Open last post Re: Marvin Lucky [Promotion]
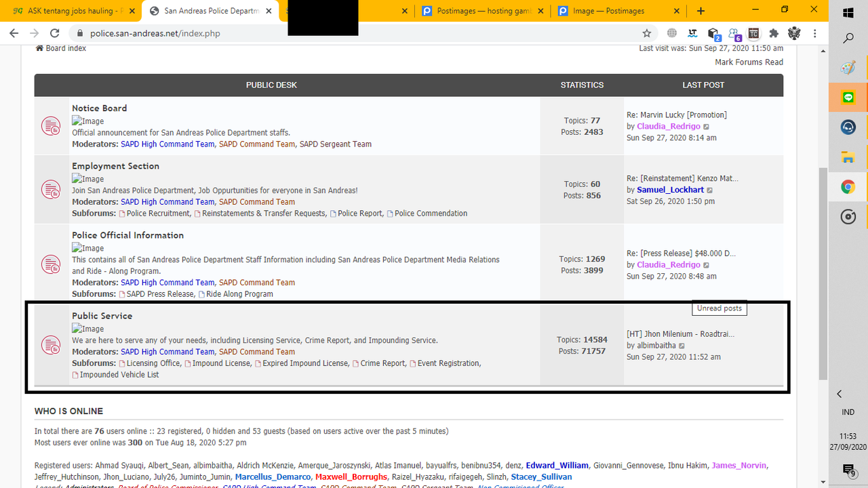 (676, 115)
